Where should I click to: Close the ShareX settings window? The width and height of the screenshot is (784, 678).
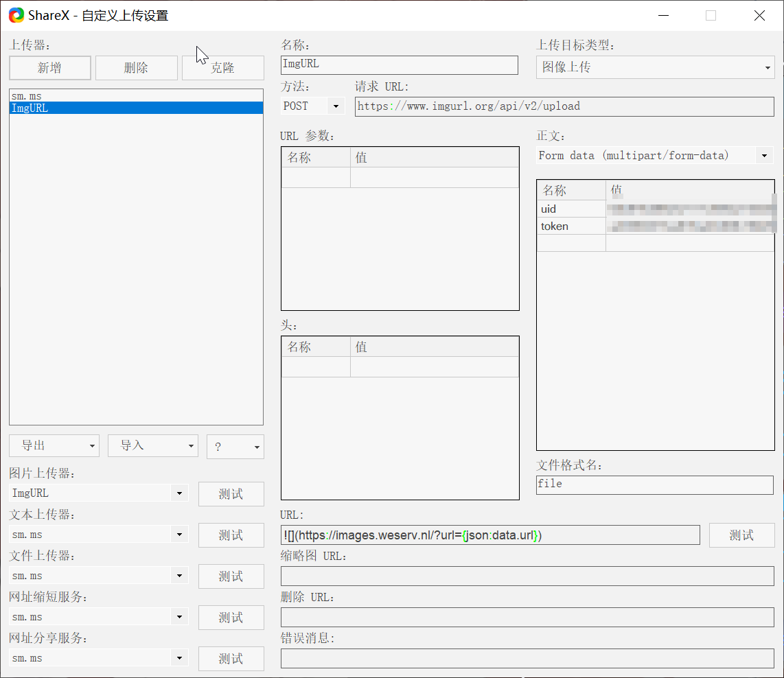tap(759, 16)
